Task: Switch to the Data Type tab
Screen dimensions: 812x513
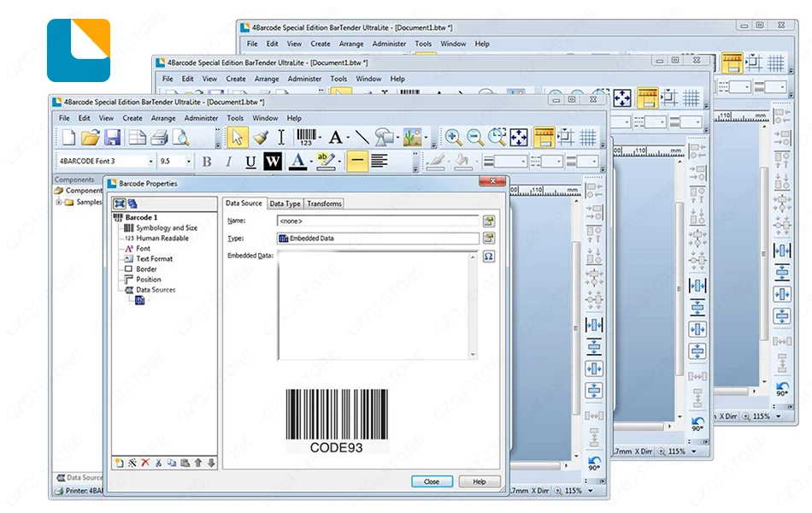Action: point(285,203)
